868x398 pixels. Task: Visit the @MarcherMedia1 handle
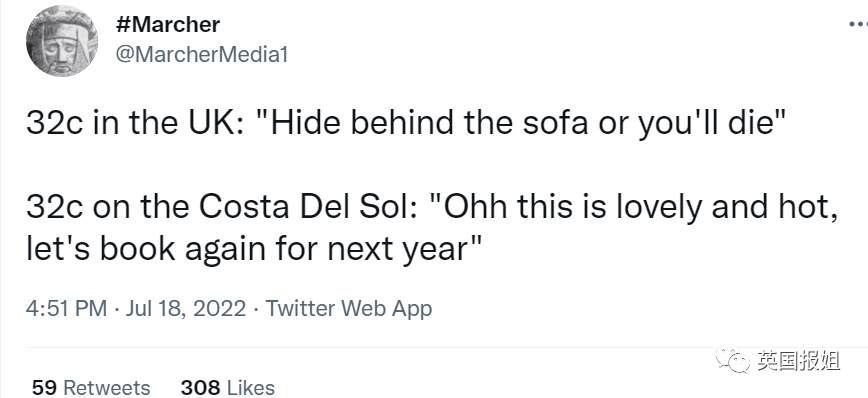click(x=202, y=54)
